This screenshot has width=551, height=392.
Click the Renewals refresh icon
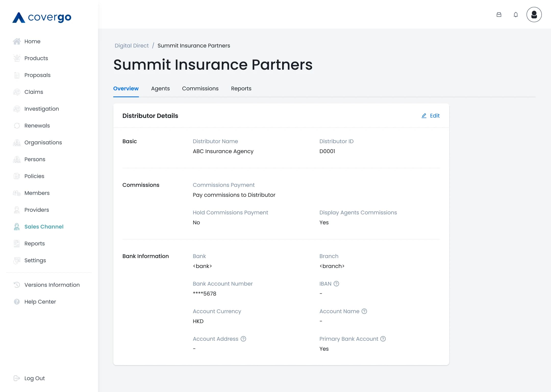(17, 126)
